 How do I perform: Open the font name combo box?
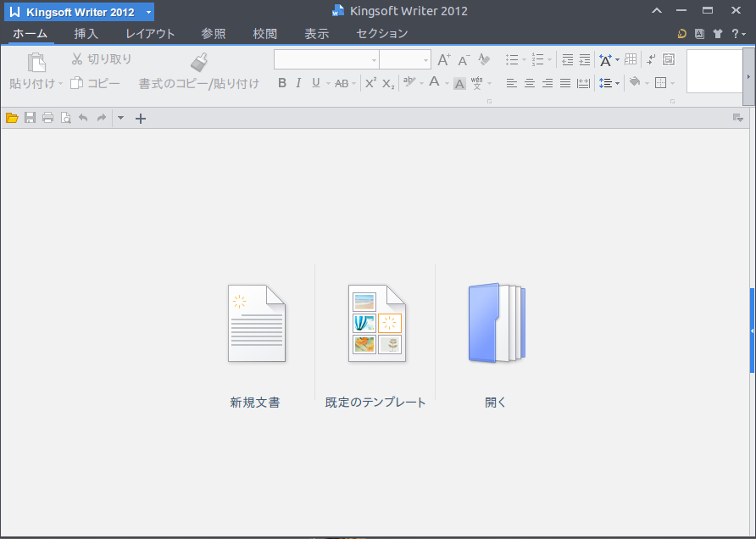326,60
